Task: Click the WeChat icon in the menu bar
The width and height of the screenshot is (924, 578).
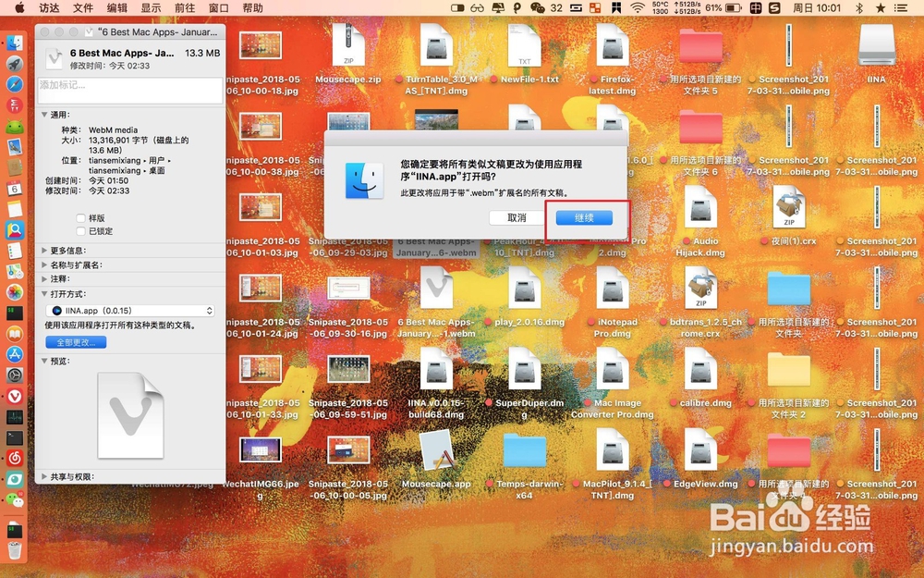Action: pos(537,7)
